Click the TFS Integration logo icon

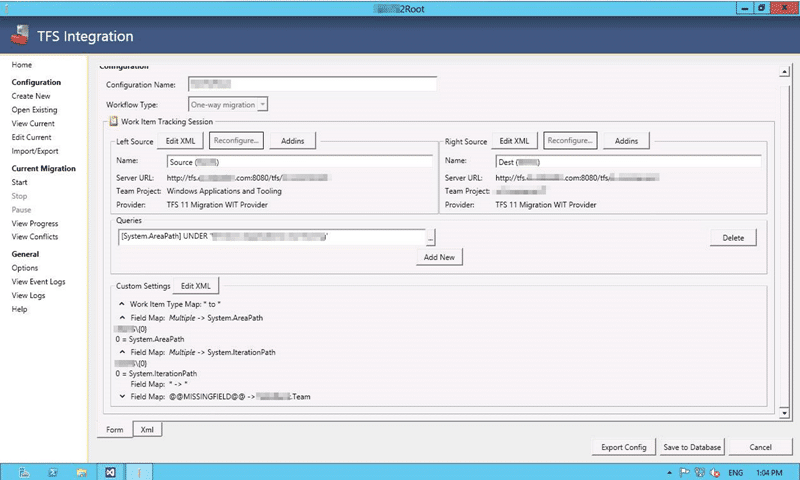coord(20,36)
